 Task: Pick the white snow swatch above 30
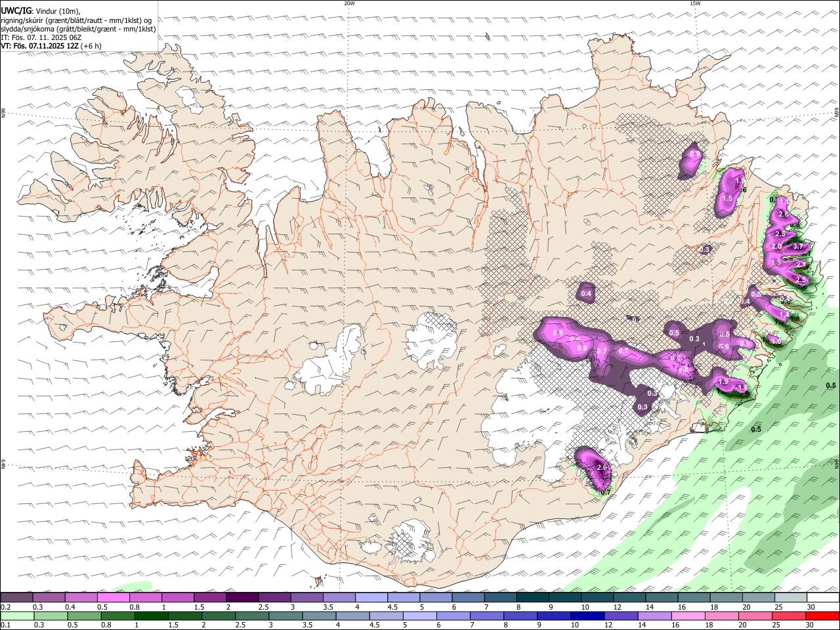tap(822, 598)
